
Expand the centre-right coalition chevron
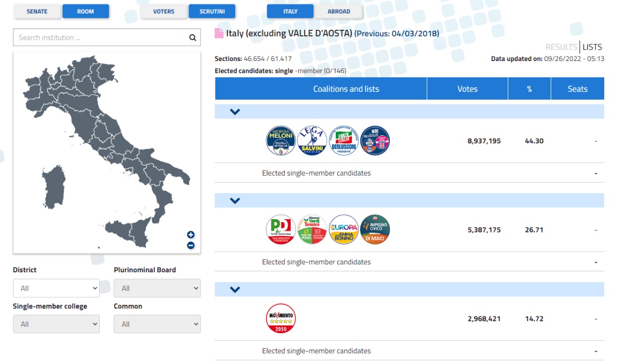(x=235, y=112)
